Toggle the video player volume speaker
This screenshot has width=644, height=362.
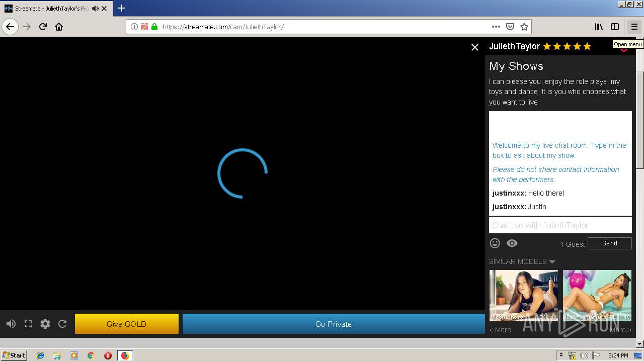click(11, 324)
